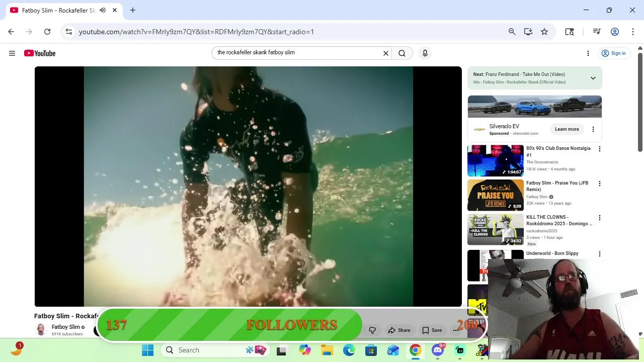Open the YouTube hamburger guide menu

[12, 53]
